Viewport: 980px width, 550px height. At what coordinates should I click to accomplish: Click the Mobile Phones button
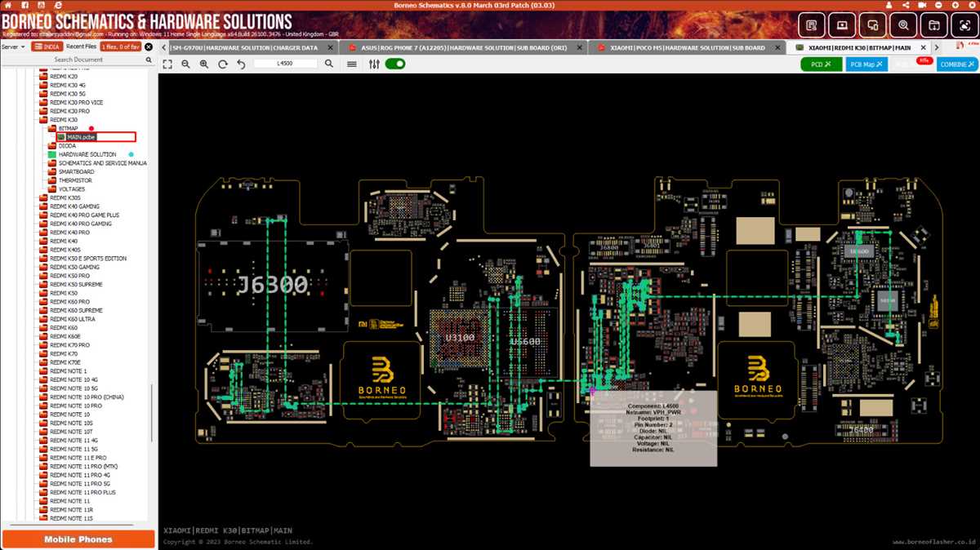(x=78, y=539)
